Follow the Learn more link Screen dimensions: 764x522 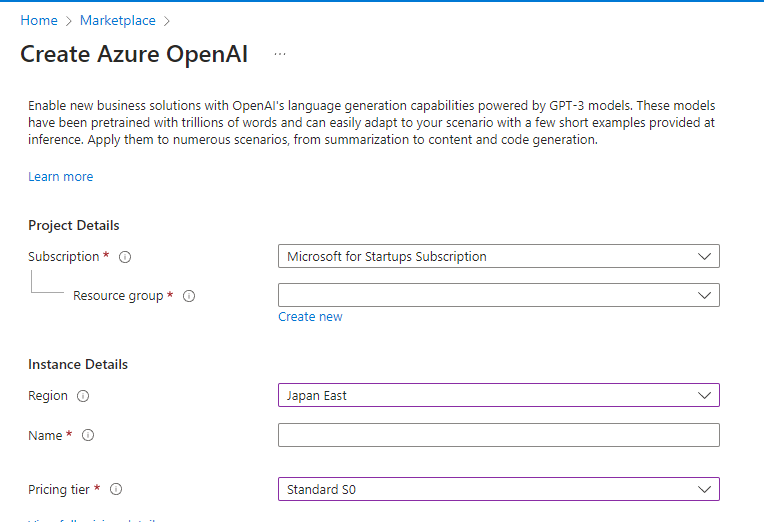tap(60, 176)
